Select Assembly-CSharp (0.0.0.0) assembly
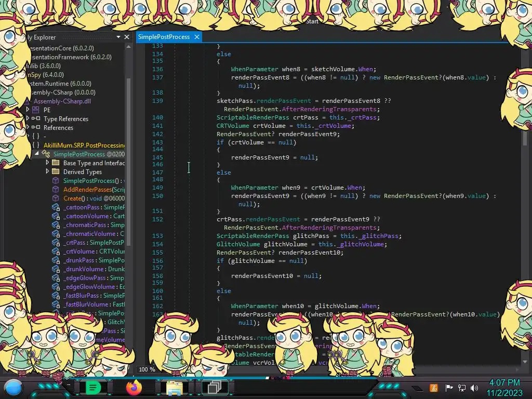Viewport: 532px width, 399px height. (x=63, y=92)
